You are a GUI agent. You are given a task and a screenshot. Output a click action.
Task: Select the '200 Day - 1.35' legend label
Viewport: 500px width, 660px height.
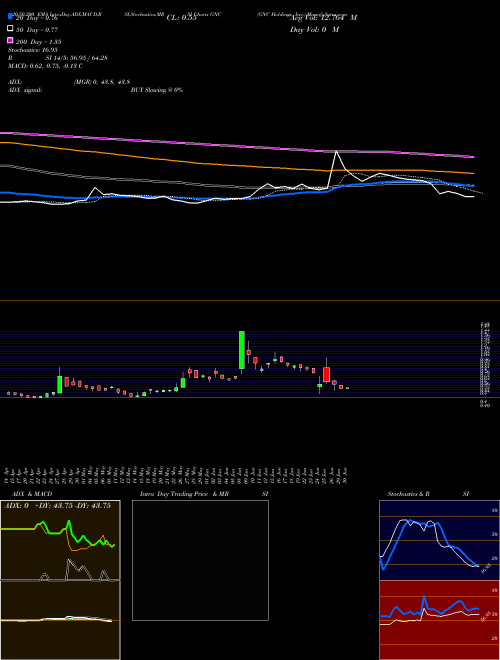pyautogui.click(x=38, y=42)
